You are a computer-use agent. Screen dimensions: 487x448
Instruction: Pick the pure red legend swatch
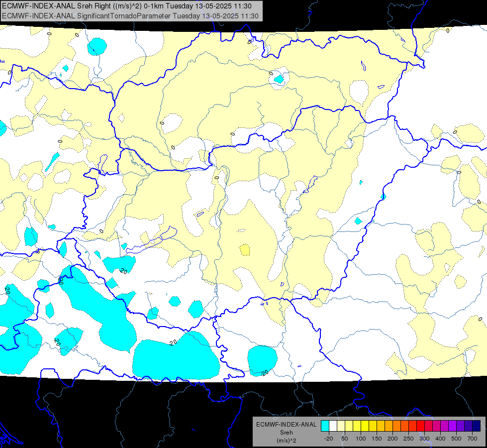coord(420,426)
